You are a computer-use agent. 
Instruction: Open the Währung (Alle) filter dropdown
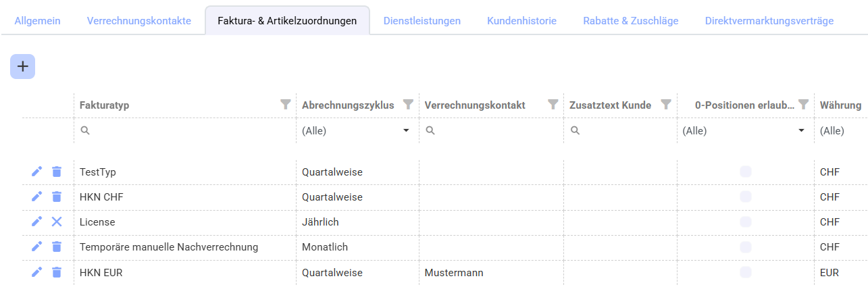[841, 131]
